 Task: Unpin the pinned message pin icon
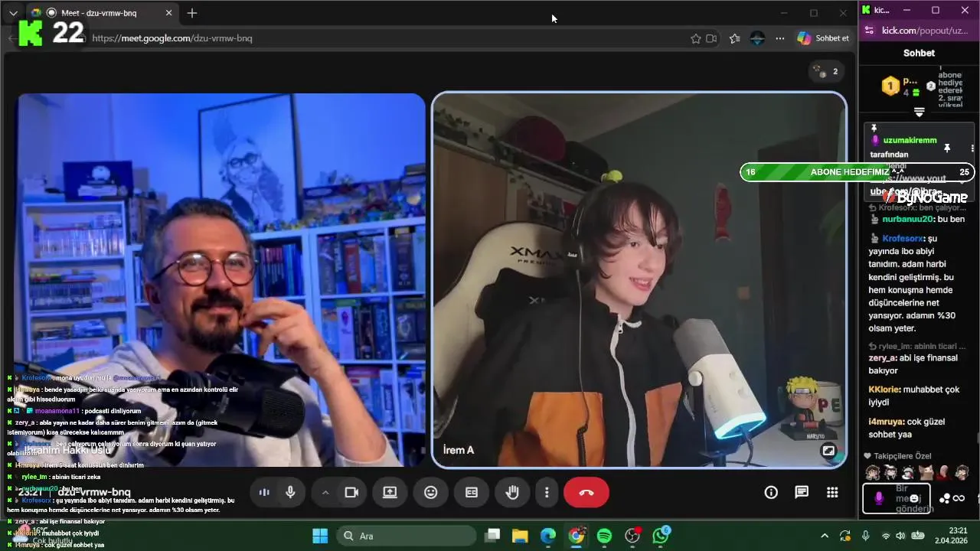pos(946,148)
